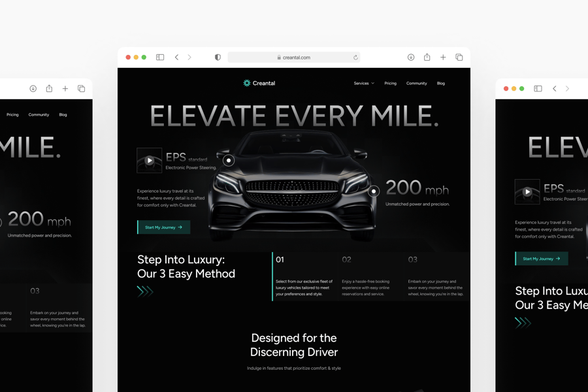Open share menu in center browser

427,57
